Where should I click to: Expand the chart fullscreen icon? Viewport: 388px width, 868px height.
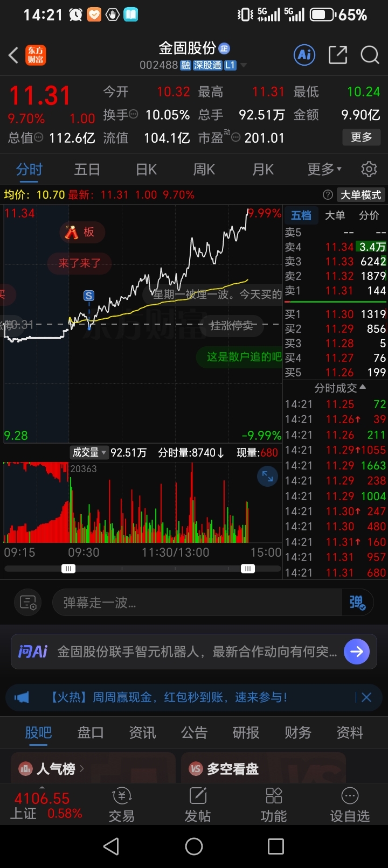267,476
